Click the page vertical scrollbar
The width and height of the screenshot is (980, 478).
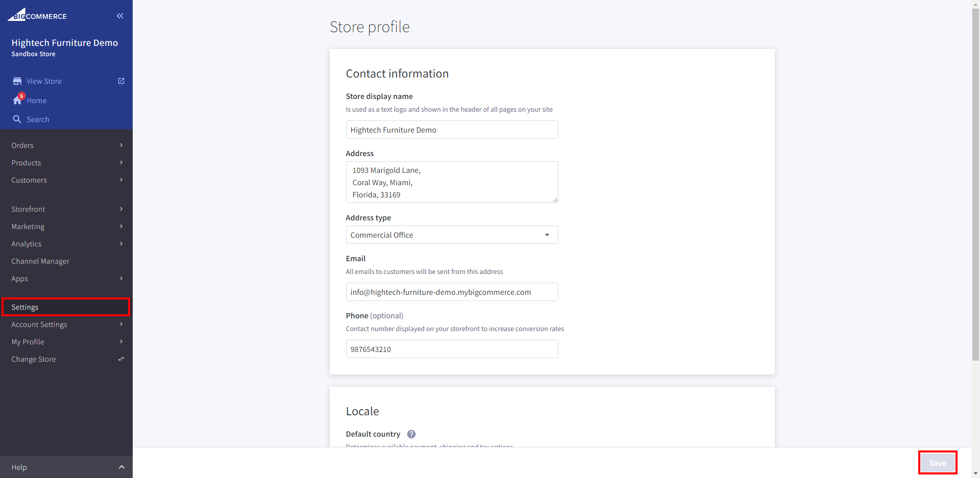975,184
